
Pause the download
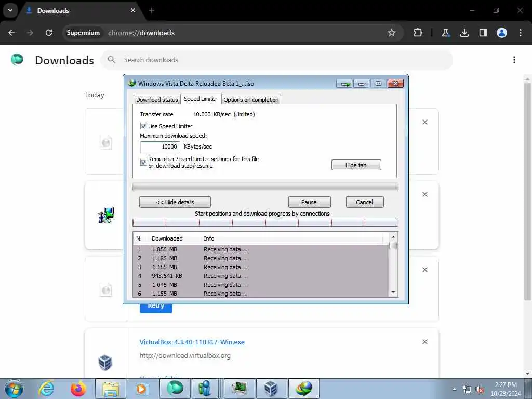[x=309, y=202]
